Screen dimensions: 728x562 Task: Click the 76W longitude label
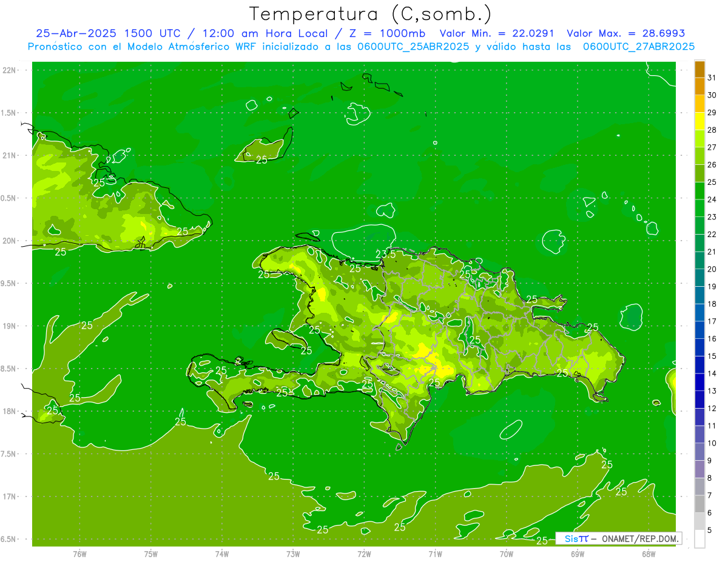(x=79, y=554)
